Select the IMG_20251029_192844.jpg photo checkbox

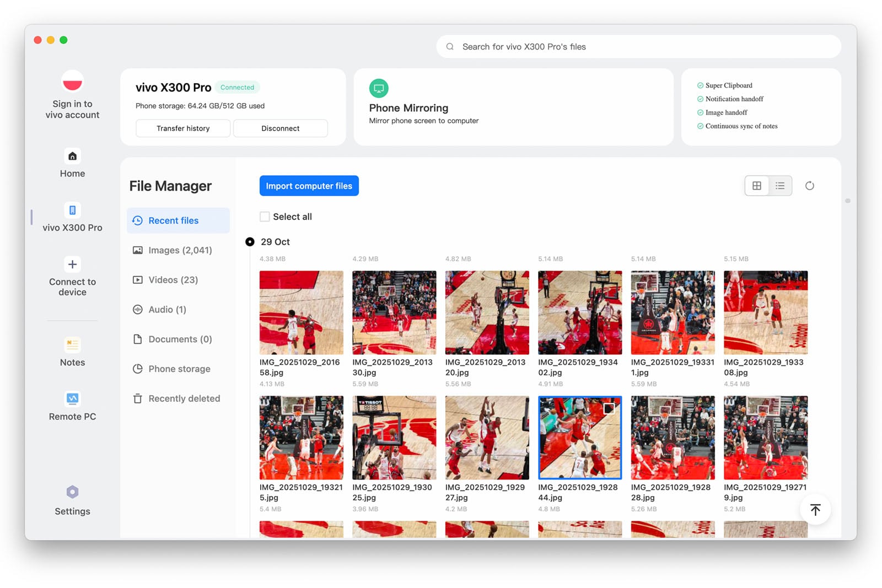click(x=608, y=408)
